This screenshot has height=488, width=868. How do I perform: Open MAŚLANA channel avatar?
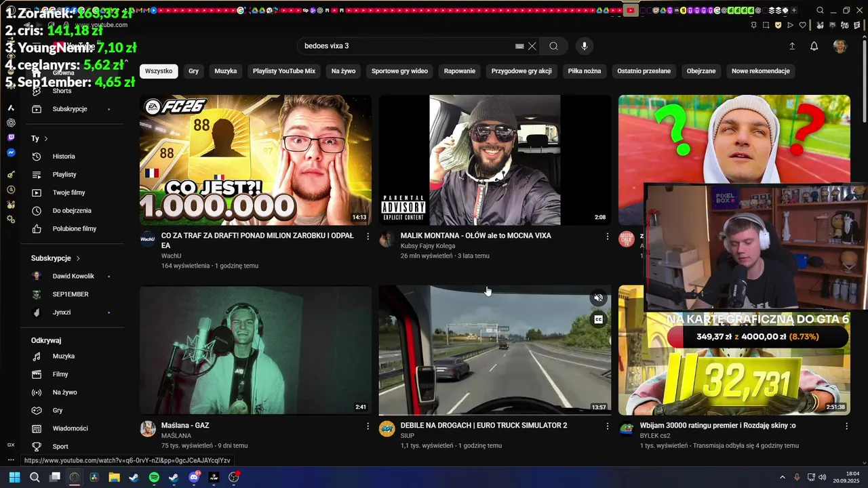click(x=148, y=429)
